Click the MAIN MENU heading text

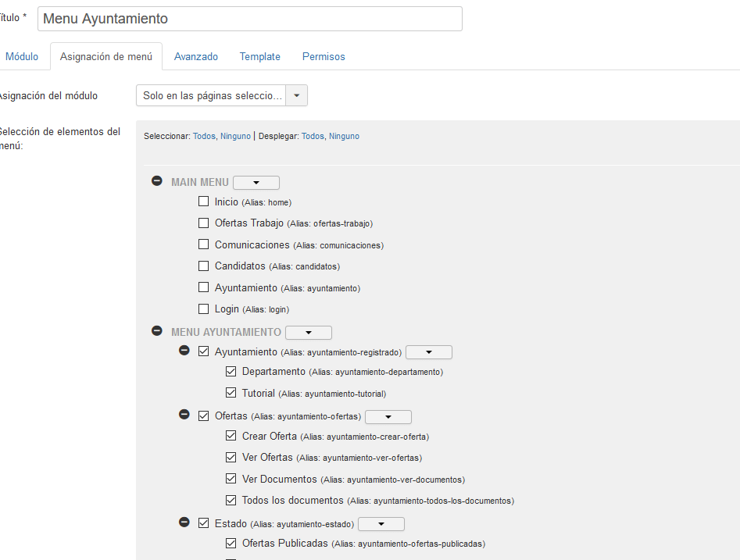pyautogui.click(x=200, y=182)
